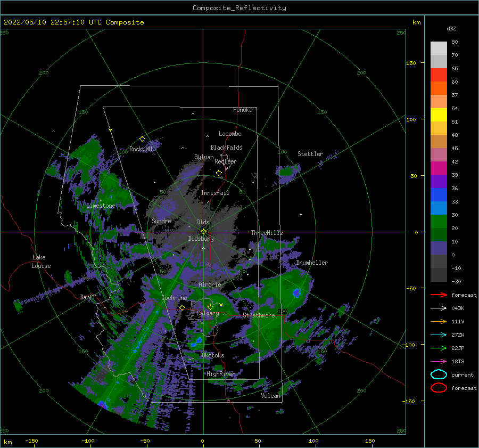This screenshot has width=479, height=448.
Task: Click the Olds label at radar center
Action: [x=203, y=222]
